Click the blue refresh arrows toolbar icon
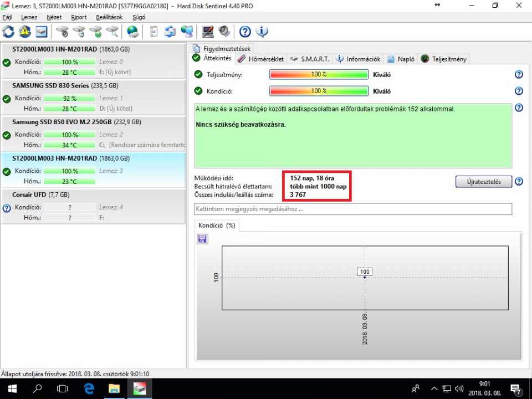The image size is (532, 399). (x=8, y=32)
